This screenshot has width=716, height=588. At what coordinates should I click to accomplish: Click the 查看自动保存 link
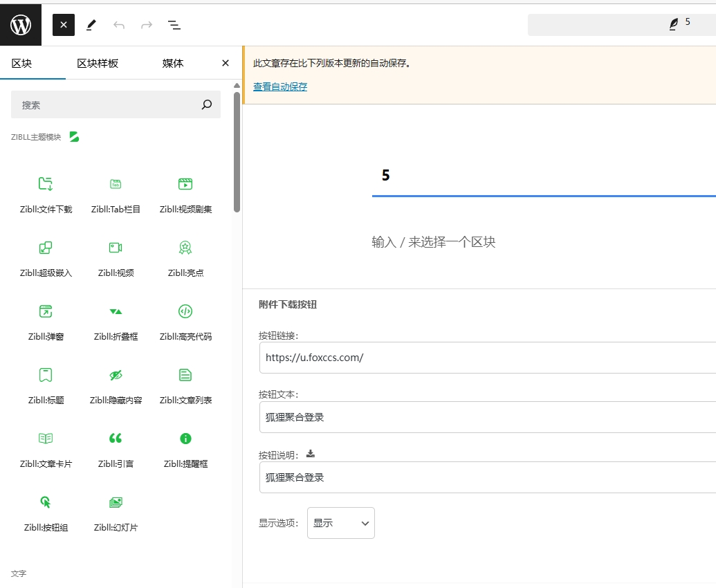279,86
